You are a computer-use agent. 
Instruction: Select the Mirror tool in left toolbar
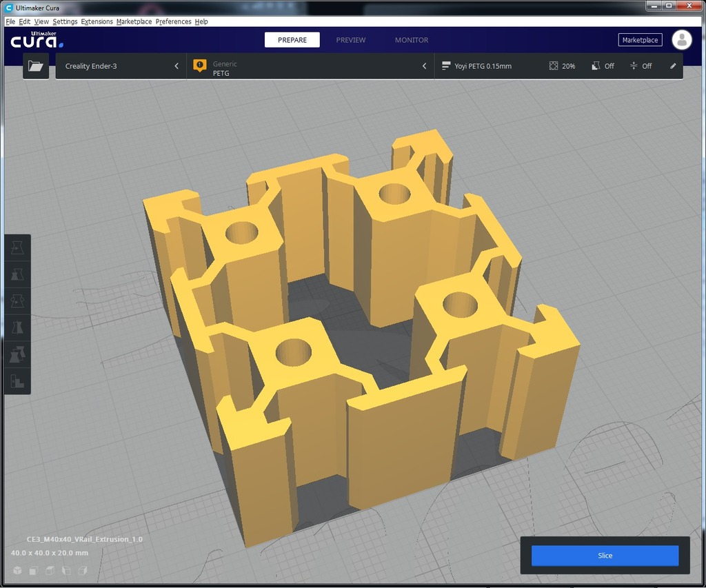point(17,327)
